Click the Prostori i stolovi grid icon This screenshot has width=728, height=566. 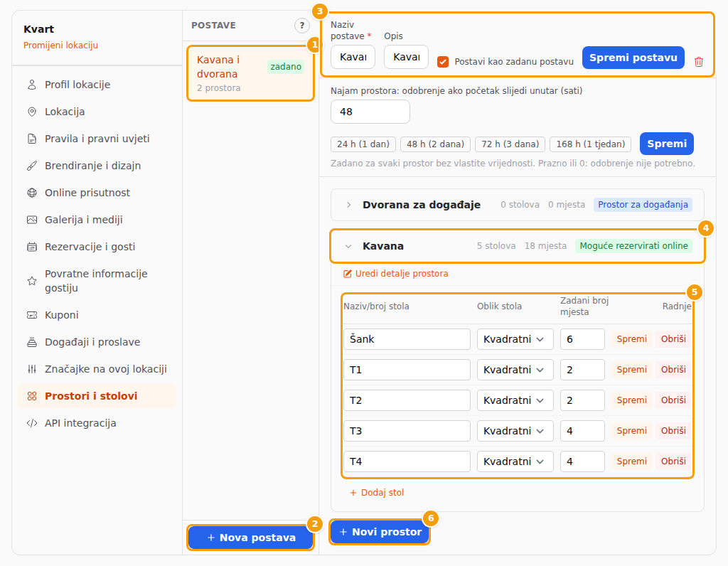pyautogui.click(x=31, y=396)
